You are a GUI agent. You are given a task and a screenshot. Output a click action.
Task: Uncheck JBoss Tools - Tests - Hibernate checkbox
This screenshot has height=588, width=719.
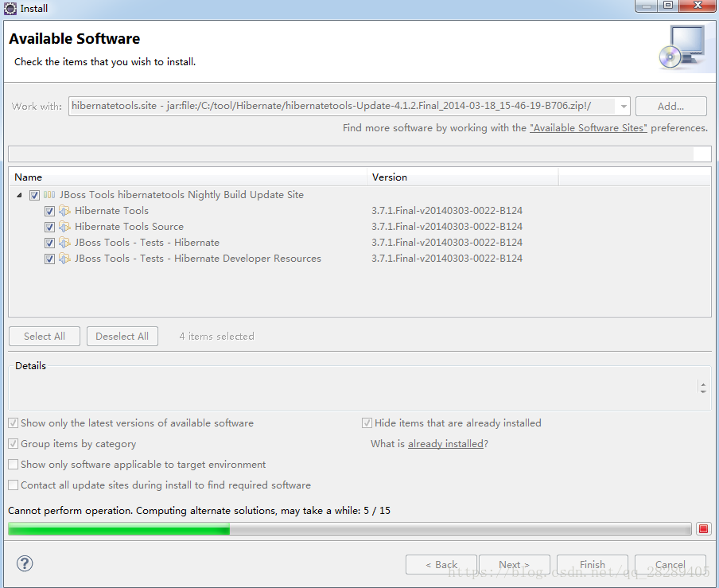click(x=49, y=243)
